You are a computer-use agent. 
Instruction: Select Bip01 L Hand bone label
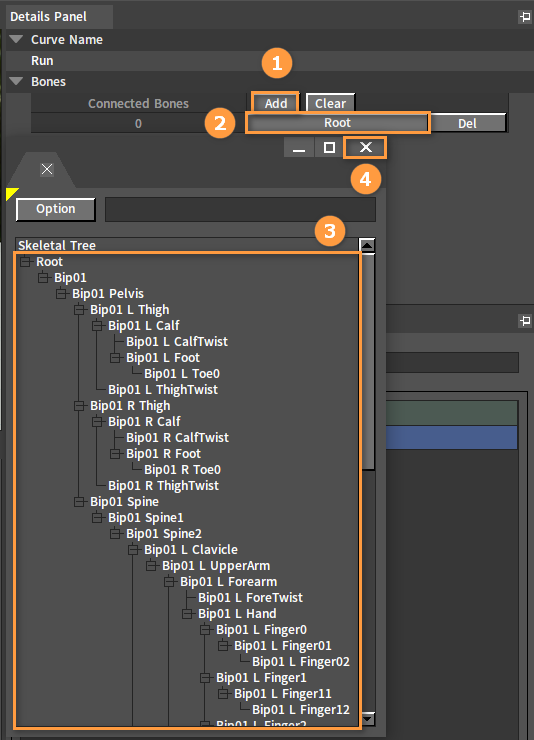click(x=237, y=614)
